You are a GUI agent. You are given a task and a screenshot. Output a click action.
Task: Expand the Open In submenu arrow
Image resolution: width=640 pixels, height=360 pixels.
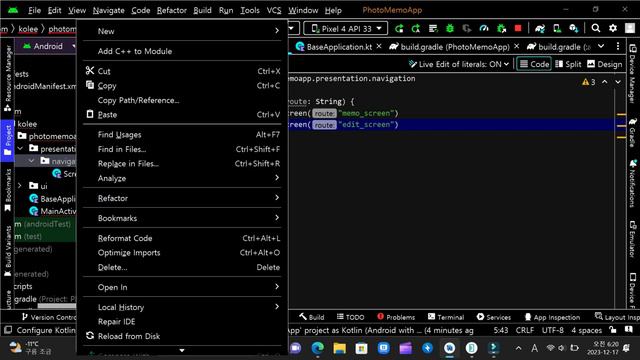tap(277, 287)
